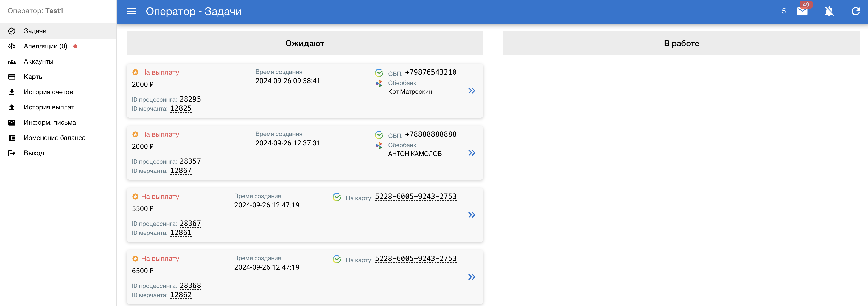Copy phone number +79876543210

coord(430,73)
